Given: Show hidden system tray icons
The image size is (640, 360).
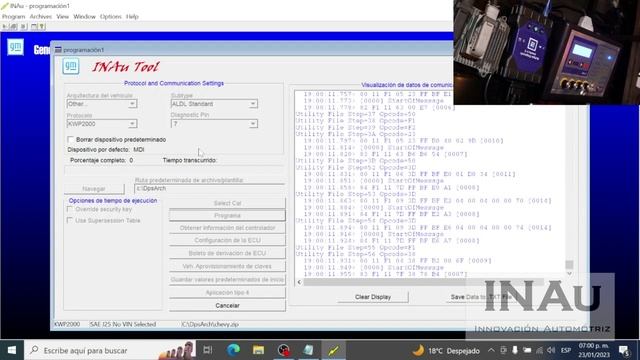Looking at the screenshot, I should tap(491, 350).
